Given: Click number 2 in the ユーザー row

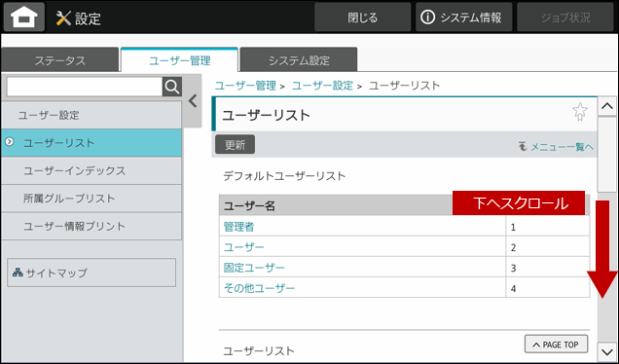Looking at the screenshot, I should coord(513,247).
